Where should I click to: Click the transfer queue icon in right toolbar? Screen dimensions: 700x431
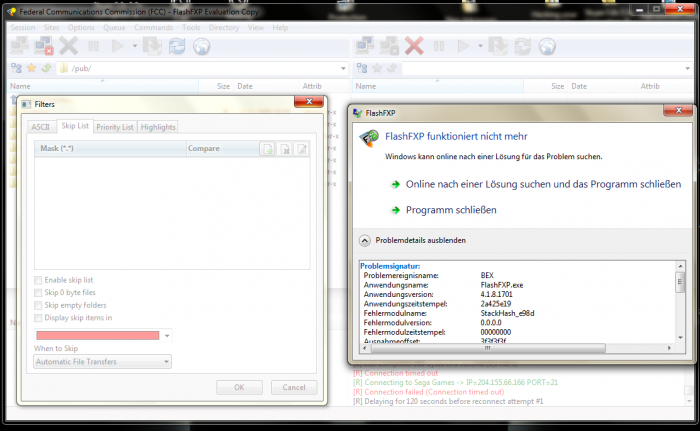[498, 46]
